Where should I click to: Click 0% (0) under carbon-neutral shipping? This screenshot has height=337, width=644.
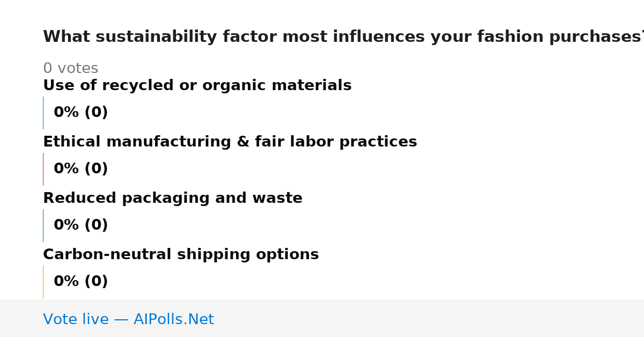pyautogui.click(x=80, y=282)
